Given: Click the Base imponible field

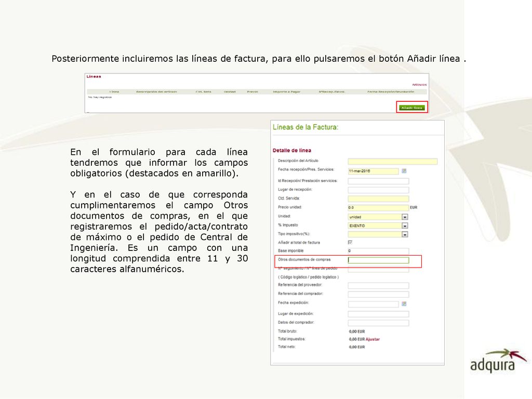Looking at the screenshot, I should click(378, 251).
